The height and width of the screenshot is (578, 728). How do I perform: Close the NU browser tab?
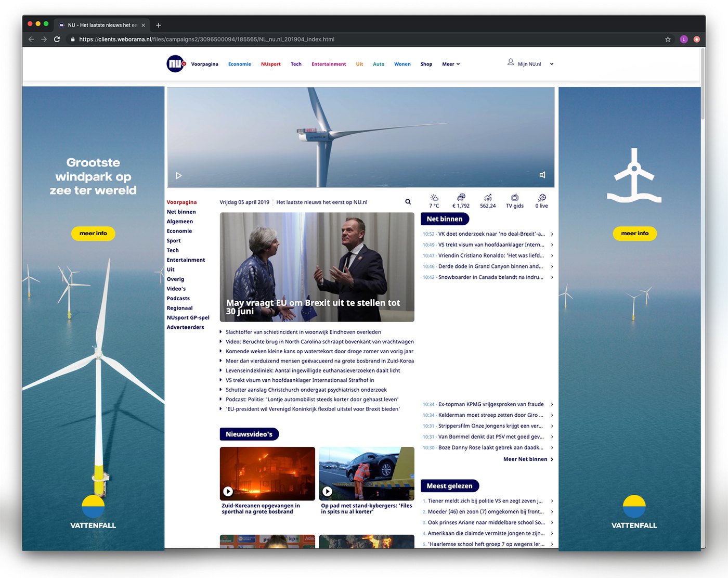click(143, 25)
